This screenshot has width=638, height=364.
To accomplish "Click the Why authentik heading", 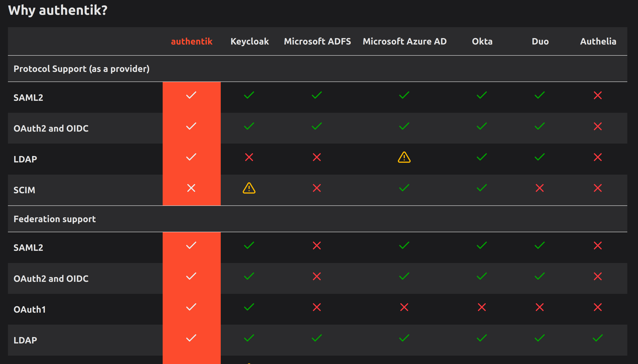I will tap(58, 10).
